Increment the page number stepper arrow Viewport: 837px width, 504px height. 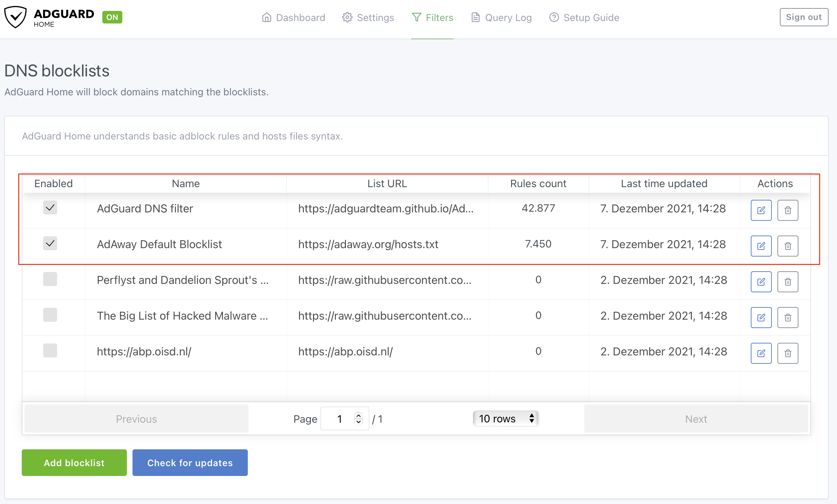tap(359, 415)
